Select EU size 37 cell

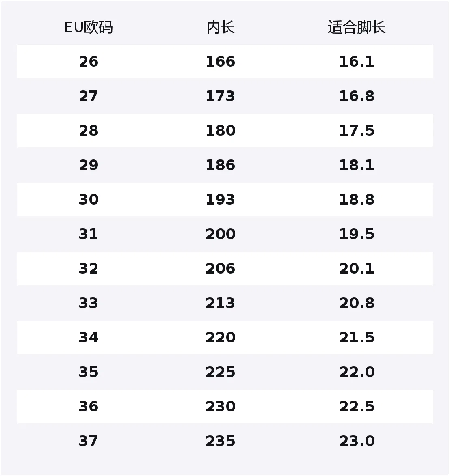pos(89,441)
